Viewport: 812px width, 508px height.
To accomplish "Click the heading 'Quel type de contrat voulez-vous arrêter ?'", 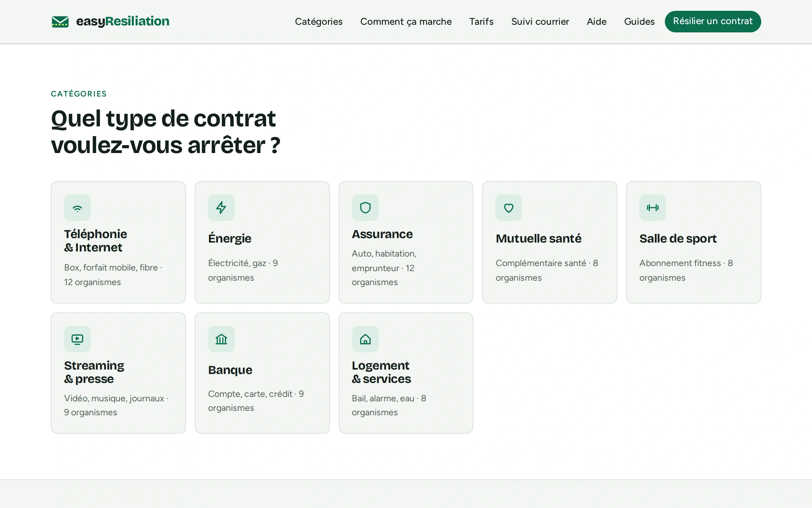I will (x=166, y=132).
